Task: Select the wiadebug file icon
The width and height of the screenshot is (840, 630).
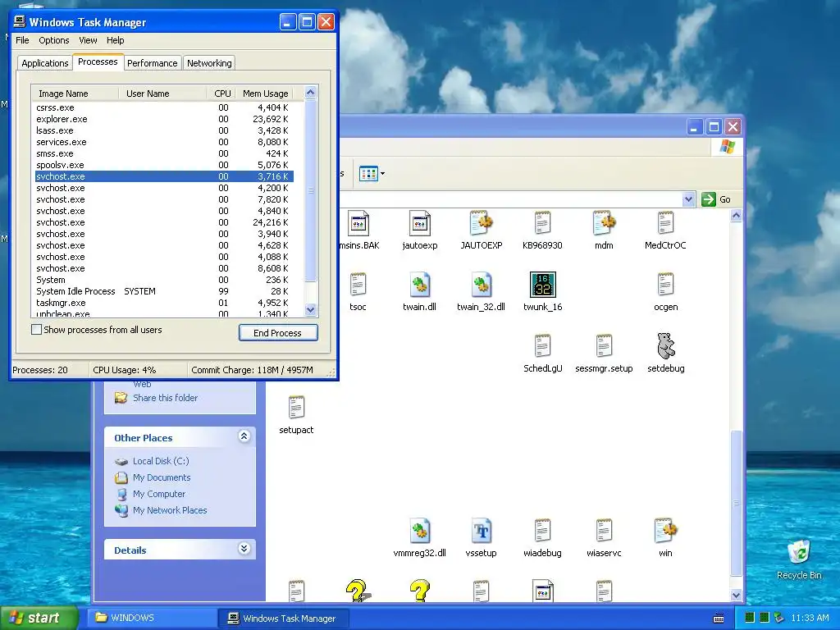Action: [543, 532]
